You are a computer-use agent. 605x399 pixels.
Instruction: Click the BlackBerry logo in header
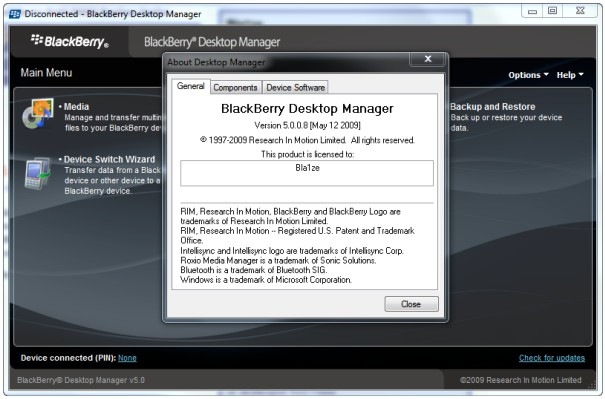pyautogui.click(x=70, y=41)
